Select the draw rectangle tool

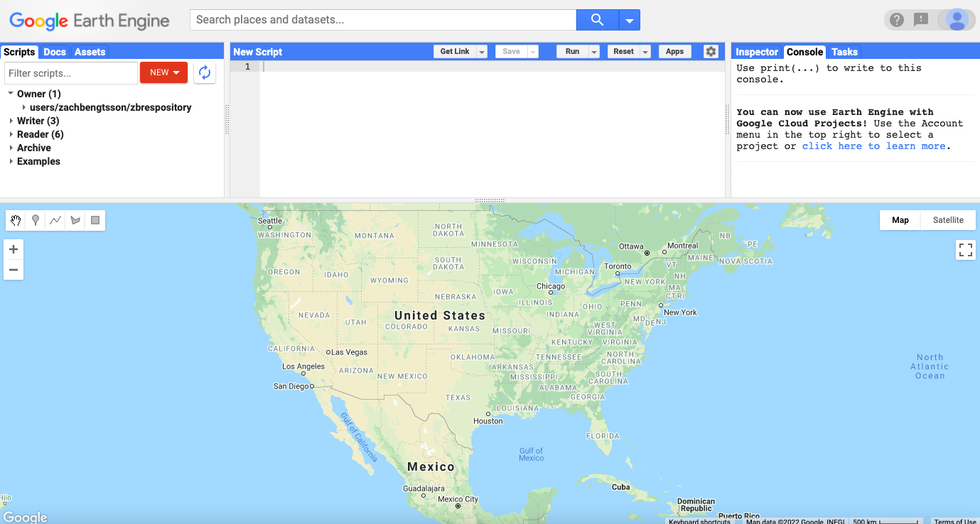(x=95, y=221)
